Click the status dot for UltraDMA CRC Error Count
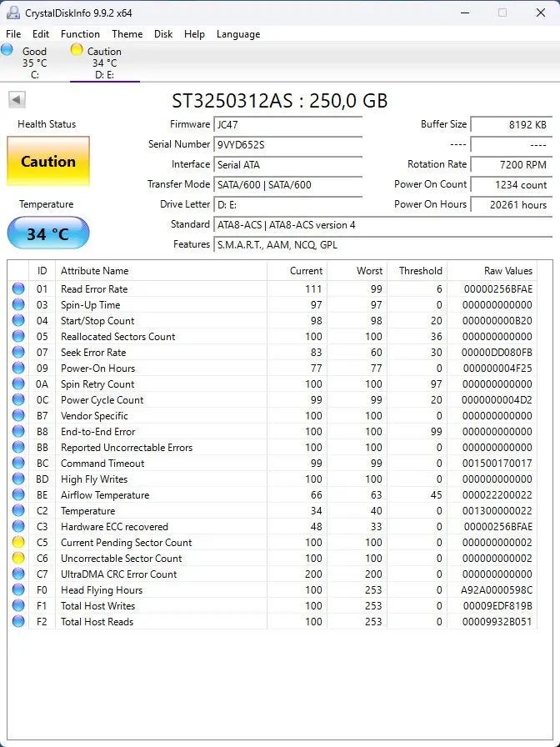The height and width of the screenshot is (747, 560). 18,574
